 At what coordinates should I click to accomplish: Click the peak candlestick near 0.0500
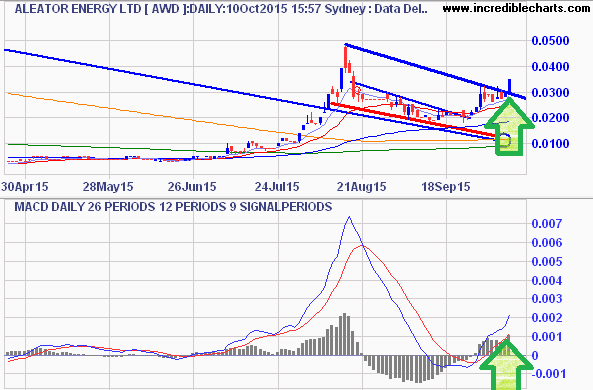click(x=346, y=58)
